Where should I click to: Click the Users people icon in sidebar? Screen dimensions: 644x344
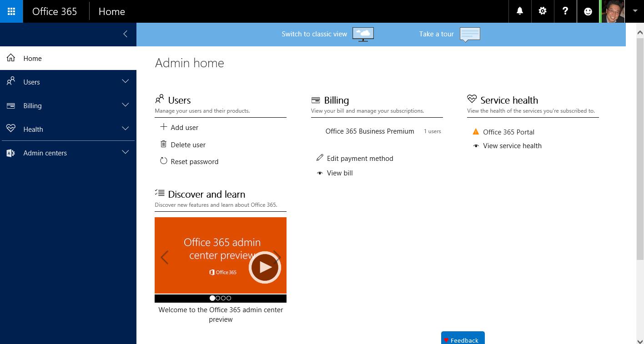click(x=11, y=81)
